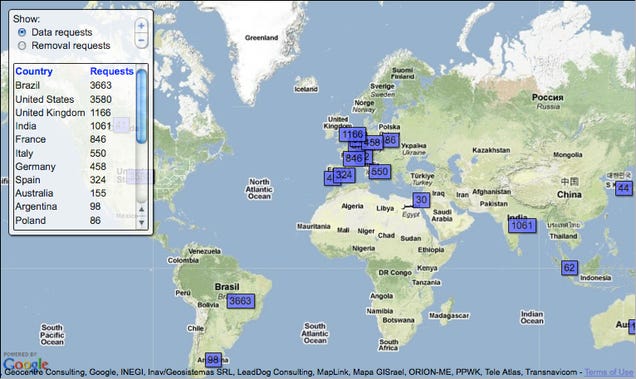The height and width of the screenshot is (379, 636).
Task: Click the 62 marker near Indonesia
Action: click(x=569, y=268)
